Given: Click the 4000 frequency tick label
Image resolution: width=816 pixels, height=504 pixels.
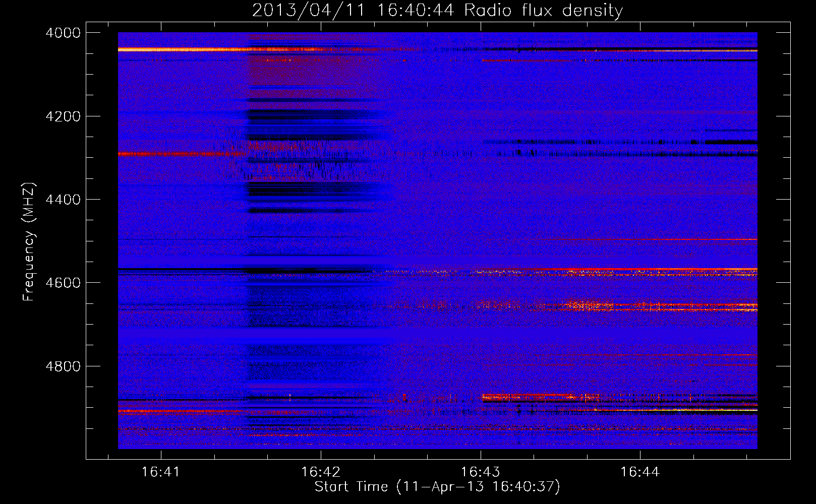Looking at the screenshot, I should tap(63, 33).
